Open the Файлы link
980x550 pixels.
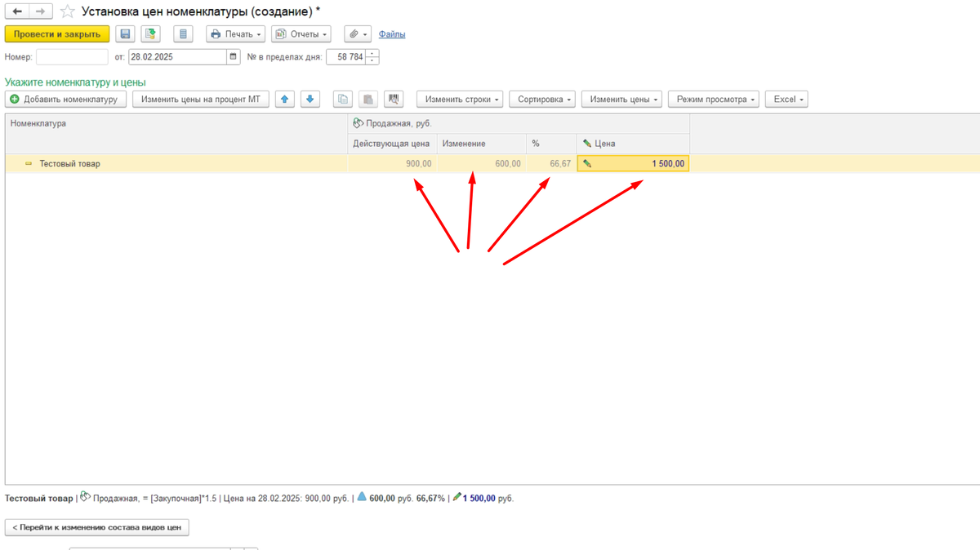tap(392, 34)
